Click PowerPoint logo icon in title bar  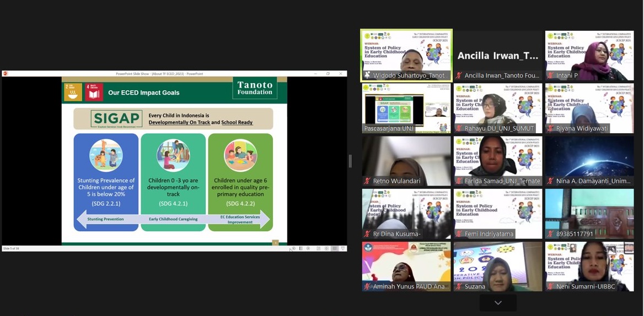(6, 74)
